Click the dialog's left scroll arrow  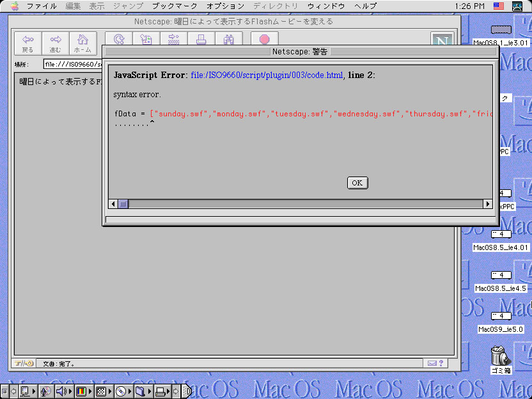pyautogui.click(x=113, y=204)
